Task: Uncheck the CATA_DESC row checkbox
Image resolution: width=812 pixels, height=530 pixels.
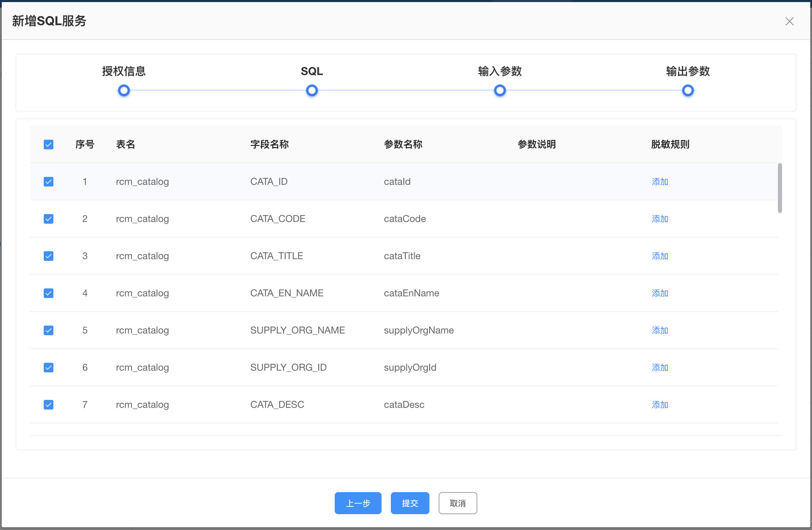Action: pos(49,404)
